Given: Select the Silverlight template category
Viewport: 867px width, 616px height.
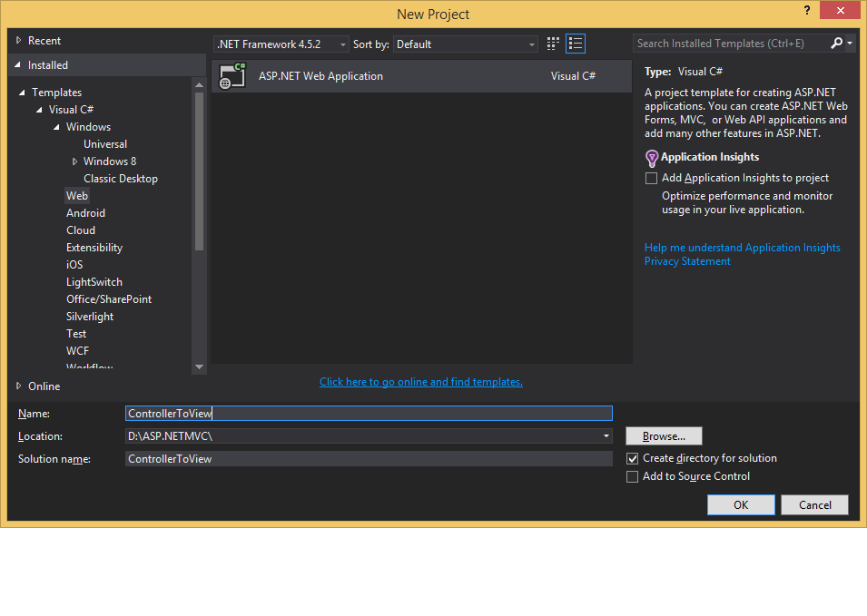Looking at the screenshot, I should [90, 317].
